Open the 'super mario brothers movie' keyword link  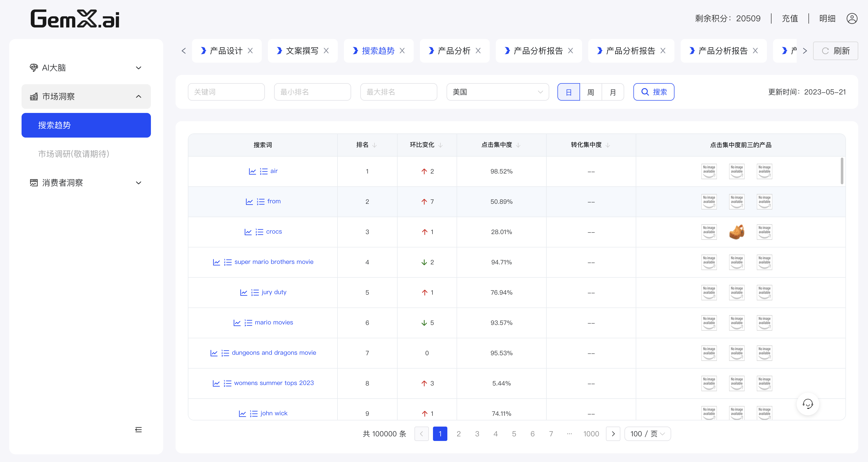coord(274,262)
